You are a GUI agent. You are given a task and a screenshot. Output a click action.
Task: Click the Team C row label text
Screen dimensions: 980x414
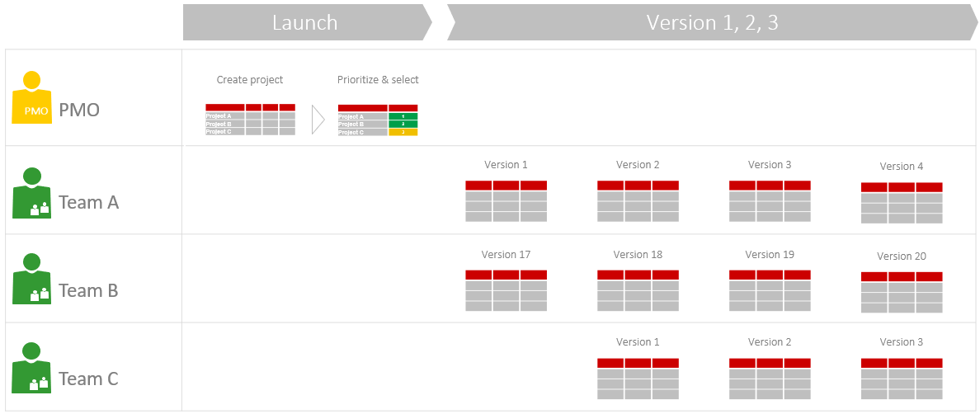click(88, 379)
